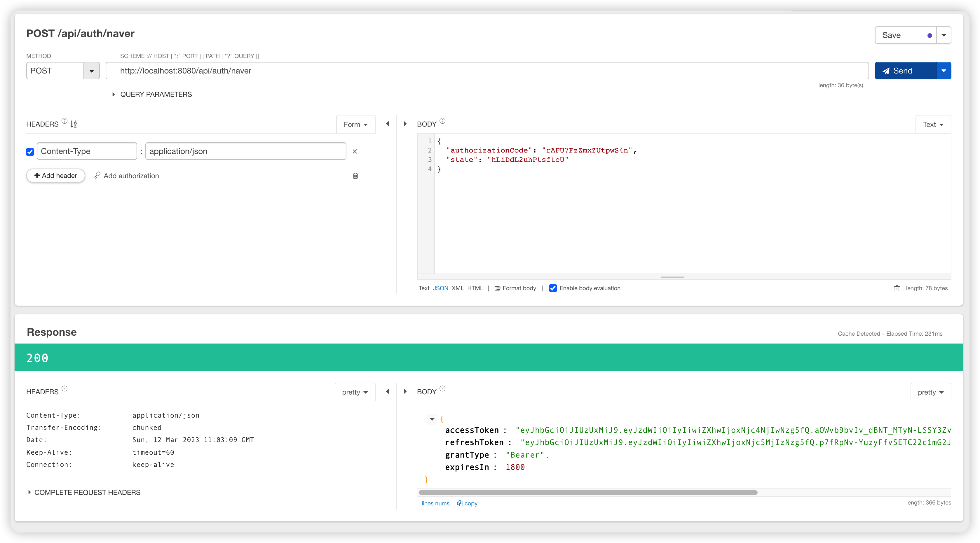Switch the body syntax mode to XML
The width and height of the screenshot is (980, 543).
click(x=458, y=288)
